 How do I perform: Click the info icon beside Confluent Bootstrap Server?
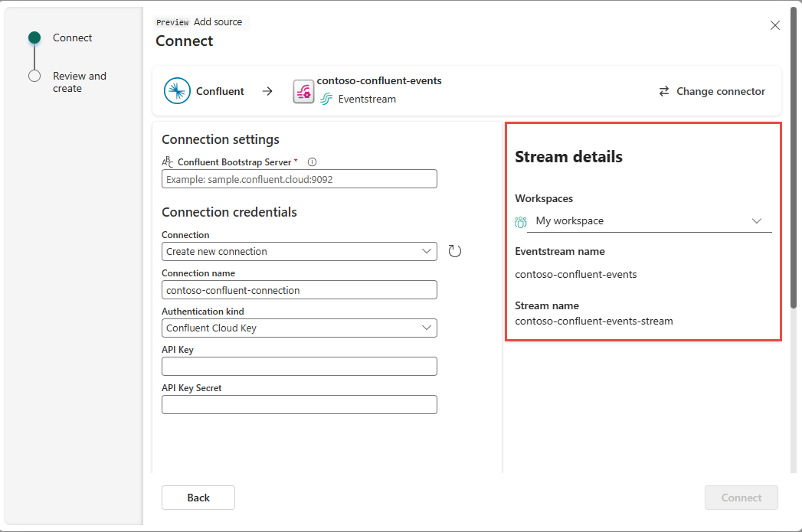(x=311, y=162)
